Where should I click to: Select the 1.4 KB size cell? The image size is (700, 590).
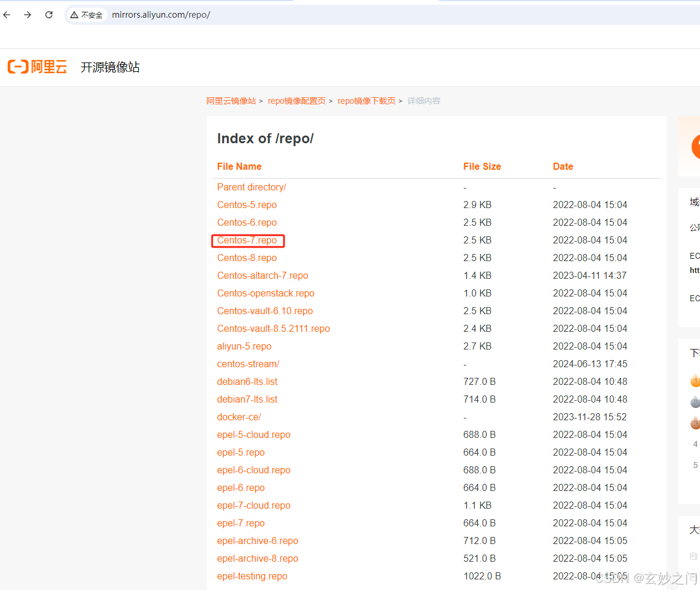[477, 276]
